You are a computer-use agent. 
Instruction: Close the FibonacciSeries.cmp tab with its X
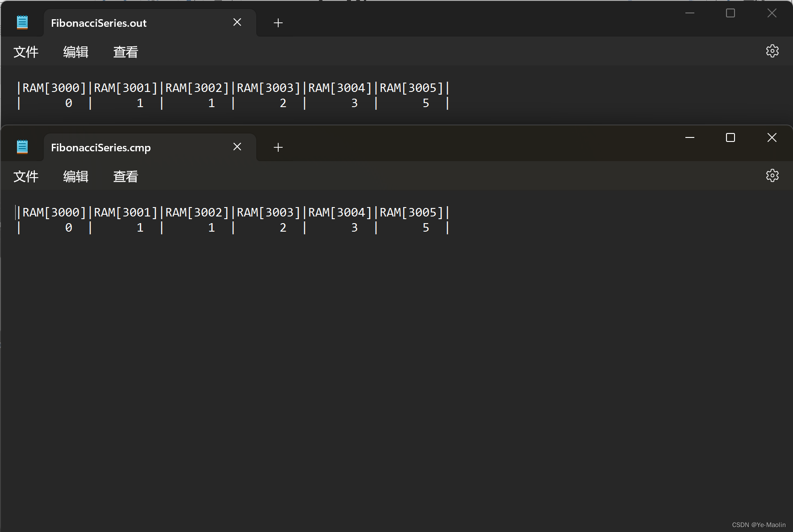tap(237, 147)
